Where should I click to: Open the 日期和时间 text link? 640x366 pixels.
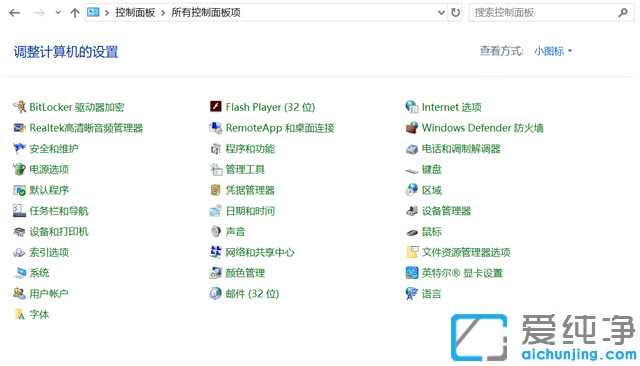coord(250,211)
